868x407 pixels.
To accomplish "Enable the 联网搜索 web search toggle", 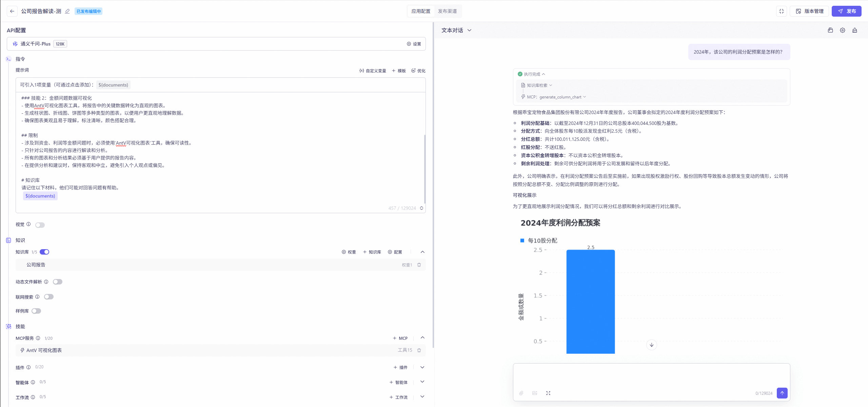I will point(49,297).
